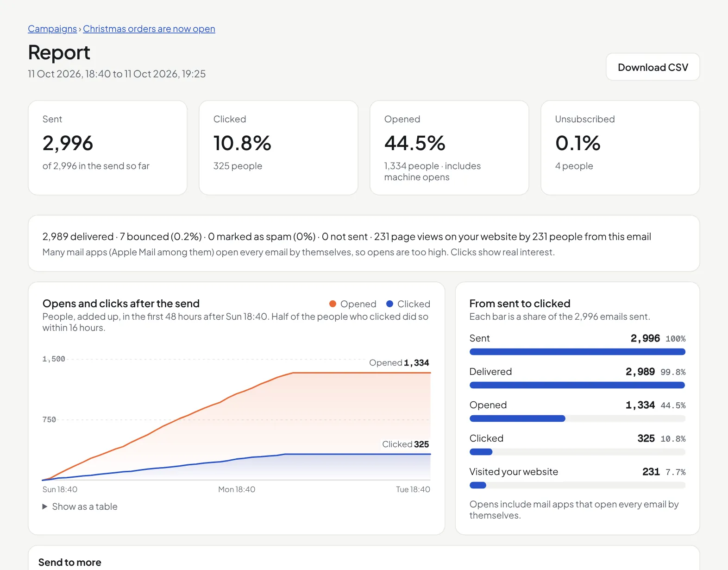Click the note 'Many mail apps (Apple Mail among them)…'
Screen dimensions: 728x570
[299, 252]
